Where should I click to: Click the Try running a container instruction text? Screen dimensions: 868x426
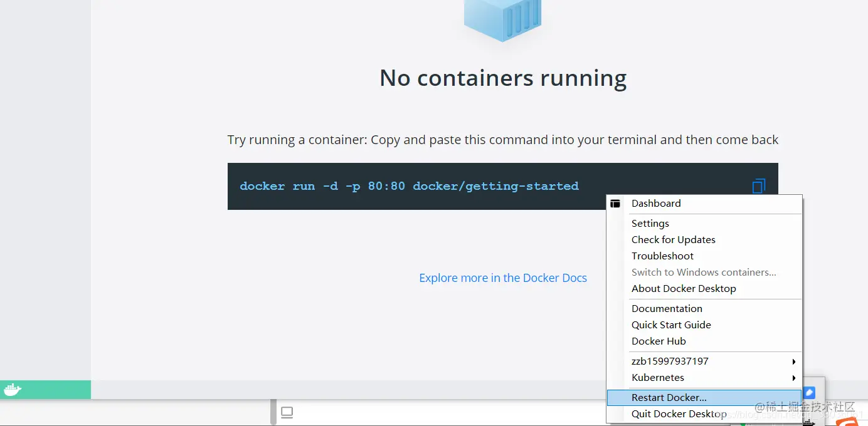[x=503, y=140]
